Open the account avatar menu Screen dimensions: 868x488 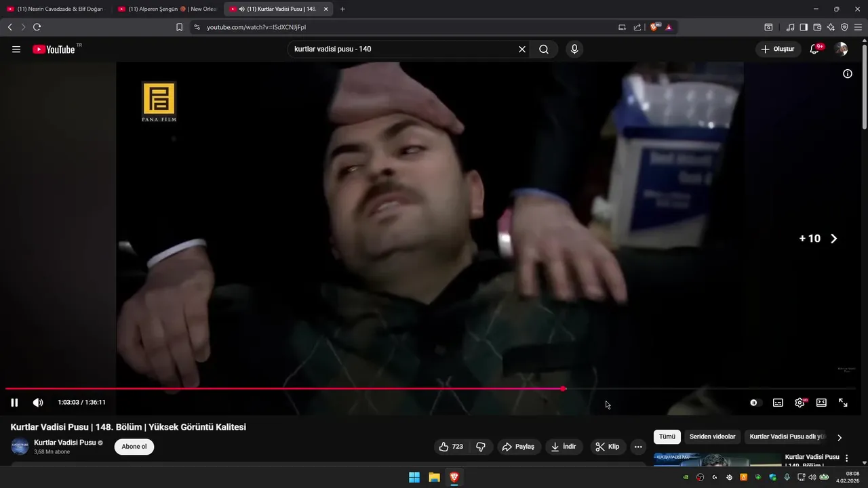pos(841,49)
